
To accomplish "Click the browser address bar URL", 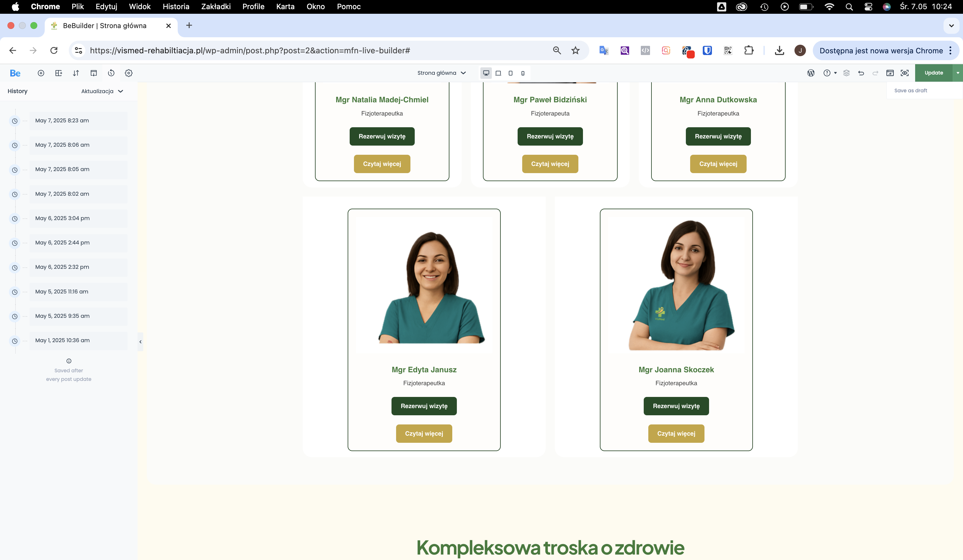I will 250,50.
